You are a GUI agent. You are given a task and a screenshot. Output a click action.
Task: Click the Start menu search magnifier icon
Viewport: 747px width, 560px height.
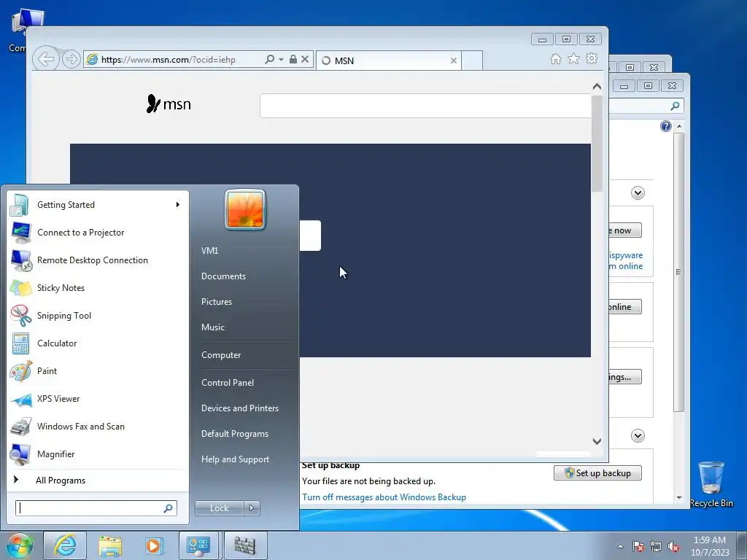(x=169, y=508)
